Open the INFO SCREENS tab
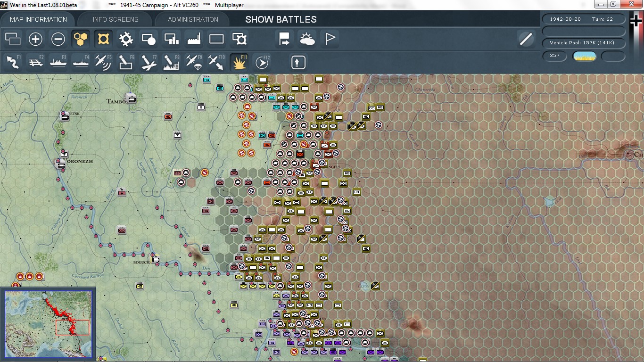 click(116, 19)
